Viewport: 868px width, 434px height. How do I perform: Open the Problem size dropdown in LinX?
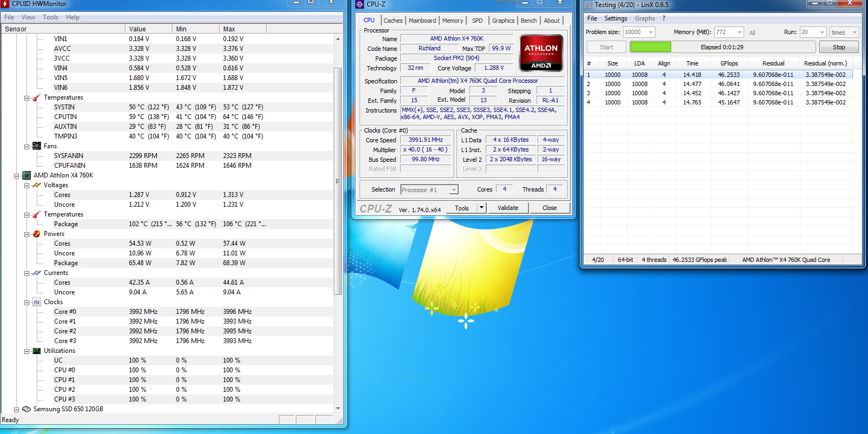651,32
